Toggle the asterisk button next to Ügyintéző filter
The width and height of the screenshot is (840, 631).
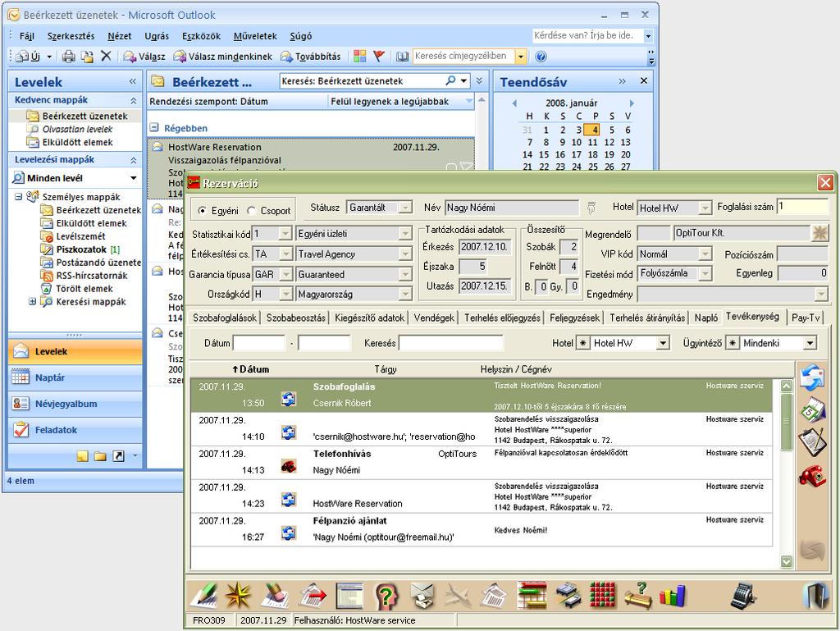(x=733, y=343)
